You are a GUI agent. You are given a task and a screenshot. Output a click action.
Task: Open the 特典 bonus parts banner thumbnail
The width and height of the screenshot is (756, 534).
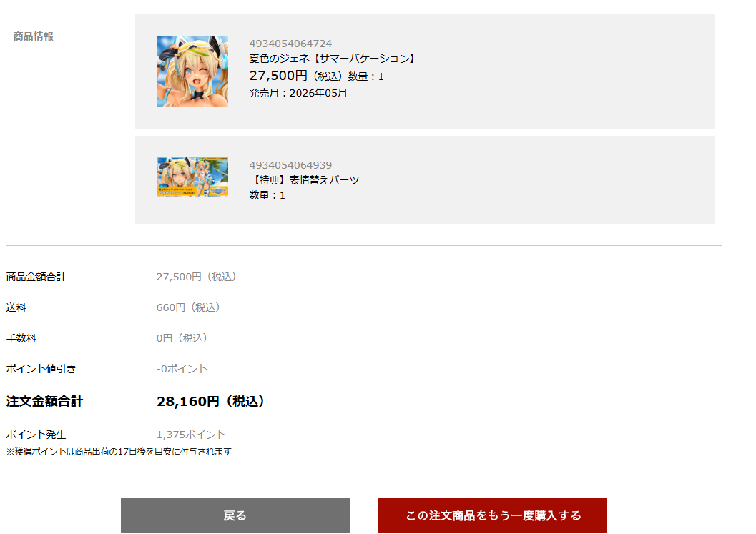tap(192, 177)
